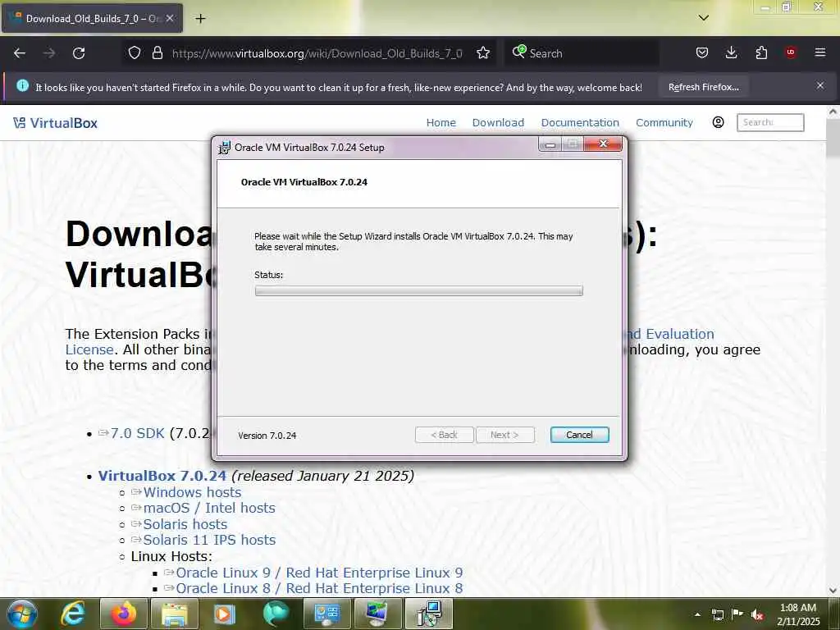
Task: Click the Firefox forward arrow
Action: tap(49, 53)
